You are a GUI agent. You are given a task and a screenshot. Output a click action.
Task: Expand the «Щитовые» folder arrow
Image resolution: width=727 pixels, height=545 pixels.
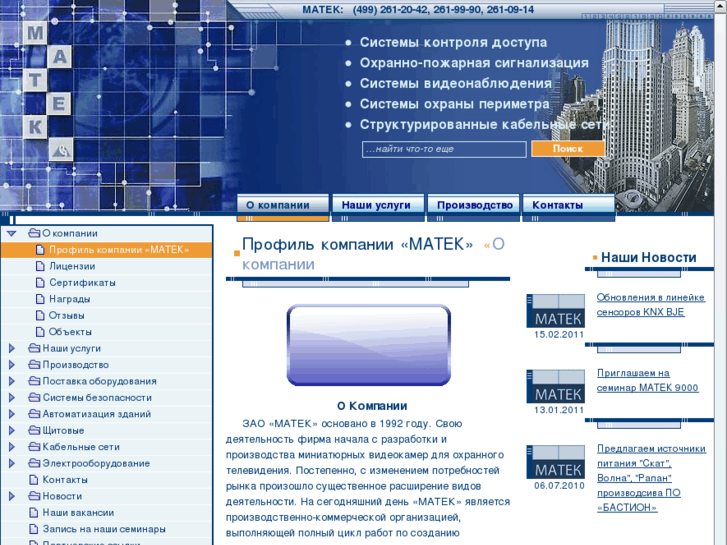[12, 430]
